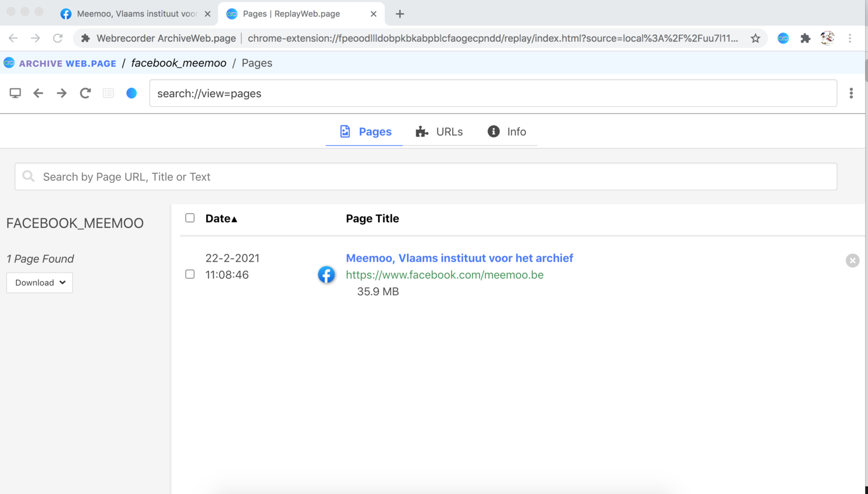Expand the Download dropdown

coord(40,283)
